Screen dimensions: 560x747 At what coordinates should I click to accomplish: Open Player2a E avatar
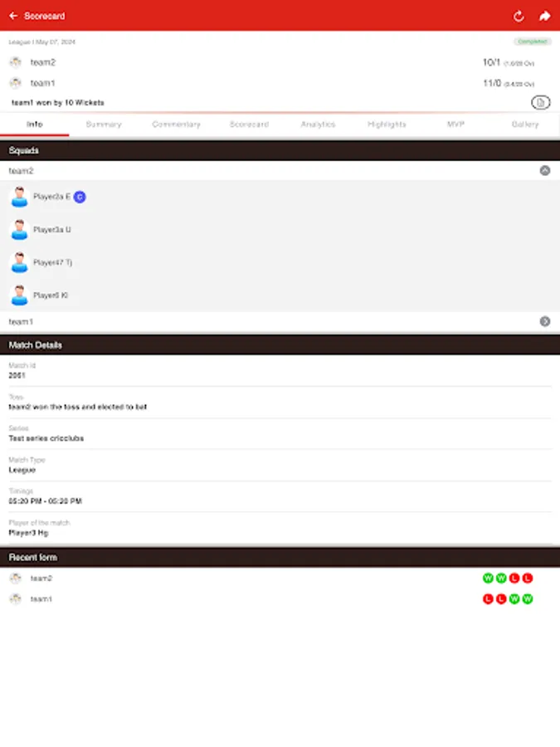[20, 197]
